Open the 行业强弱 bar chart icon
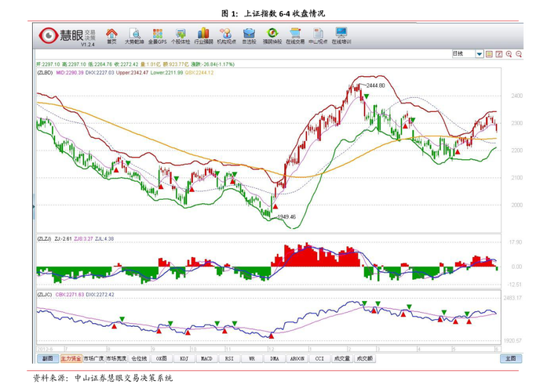This screenshot has height=392, width=547. (x=203, y=35)
